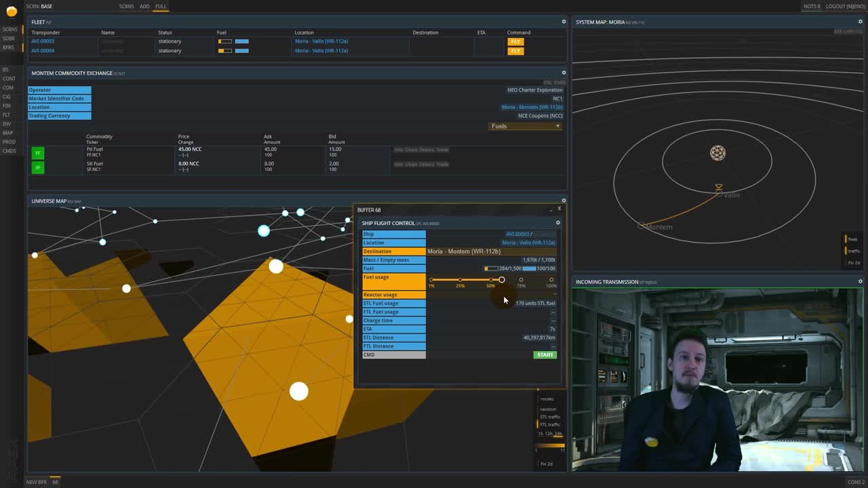Open settings gear of Fleet panel
The width and height of the screenshot is (868, 488).
click(x=564, y=22)
